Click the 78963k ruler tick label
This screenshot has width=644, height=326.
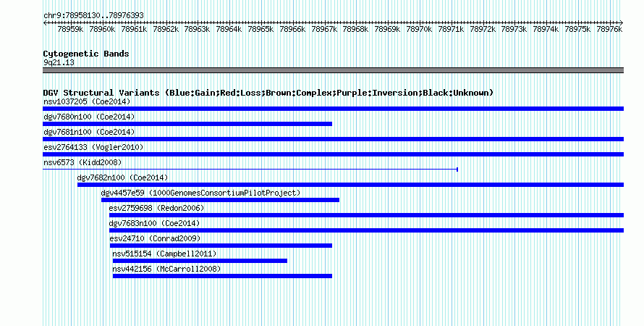197,29
